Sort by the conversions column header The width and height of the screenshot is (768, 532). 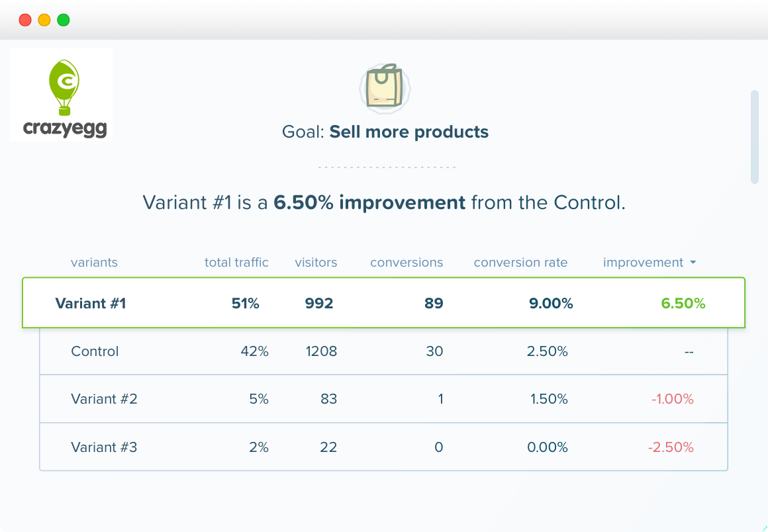[407, 263]
